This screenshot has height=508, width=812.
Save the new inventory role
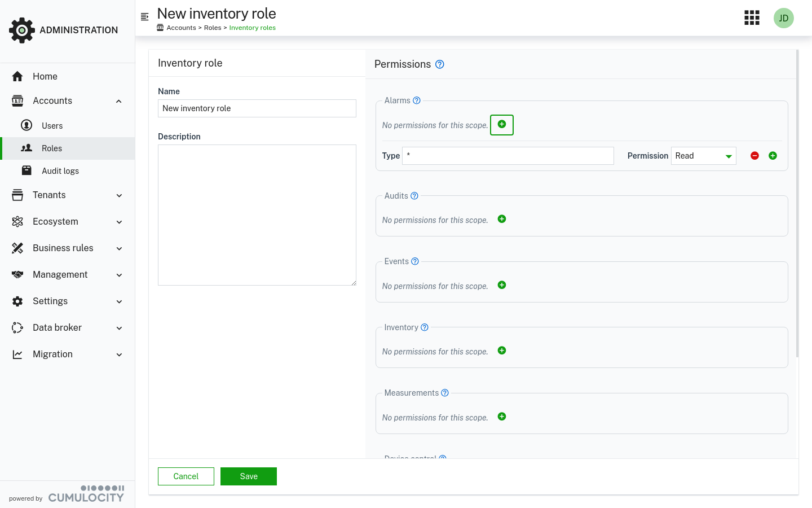tap(248, 476)
